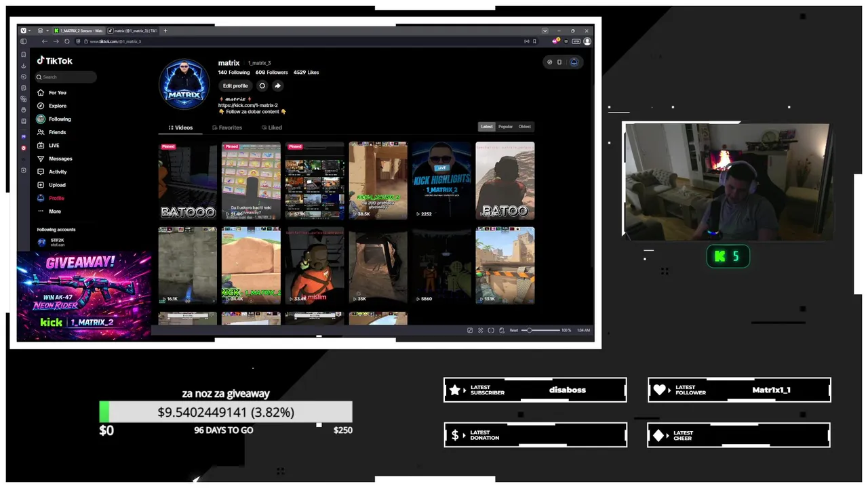The height and width of the screenshot is (488, 868).
Task: Sort videos by Oldest
Action: (x=525, y=127)
